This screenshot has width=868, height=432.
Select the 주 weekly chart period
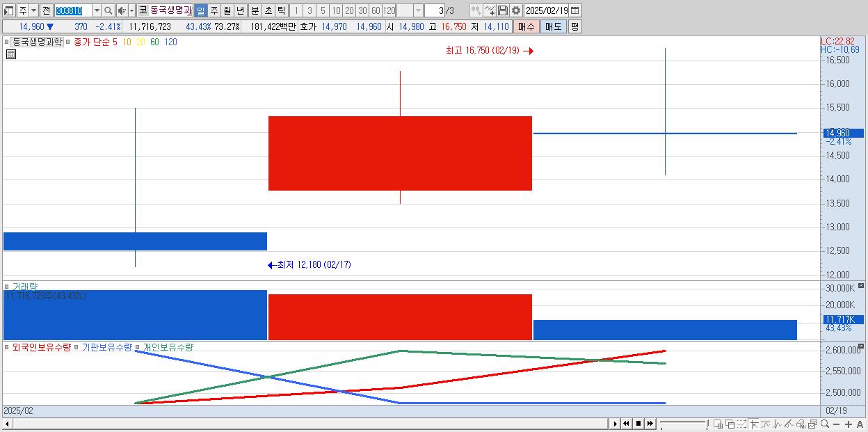coord(214,10)
